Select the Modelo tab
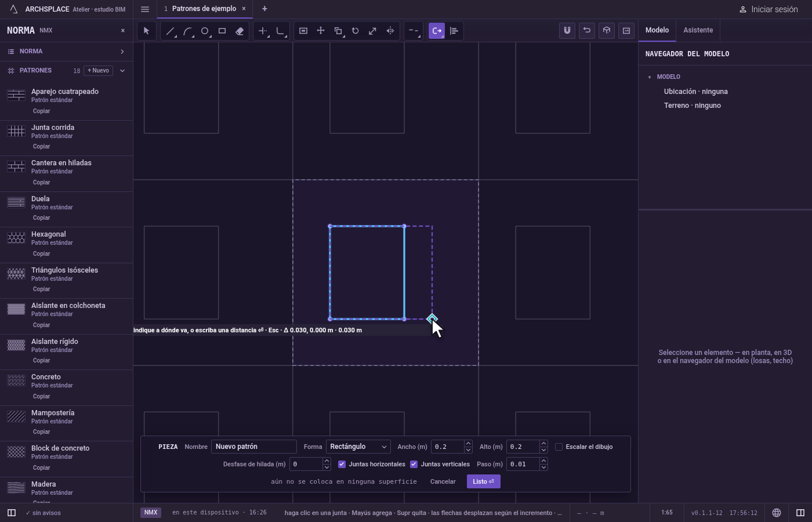 [x=657, y=30]
